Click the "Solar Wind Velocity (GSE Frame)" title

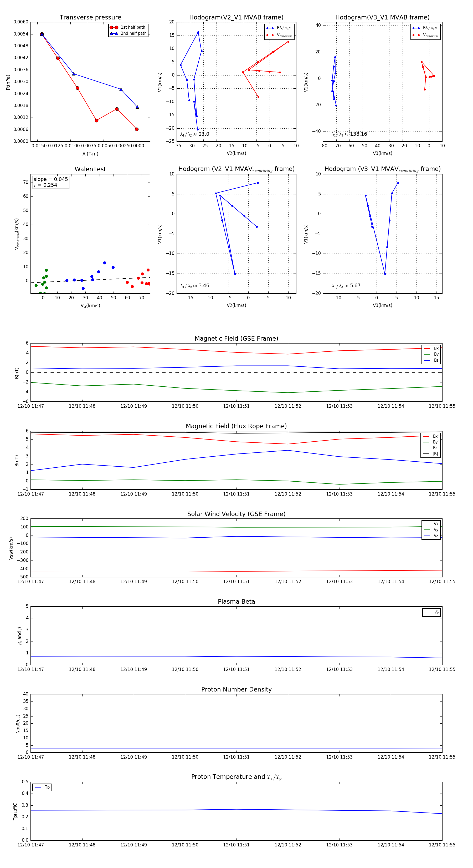pos(236,514)
